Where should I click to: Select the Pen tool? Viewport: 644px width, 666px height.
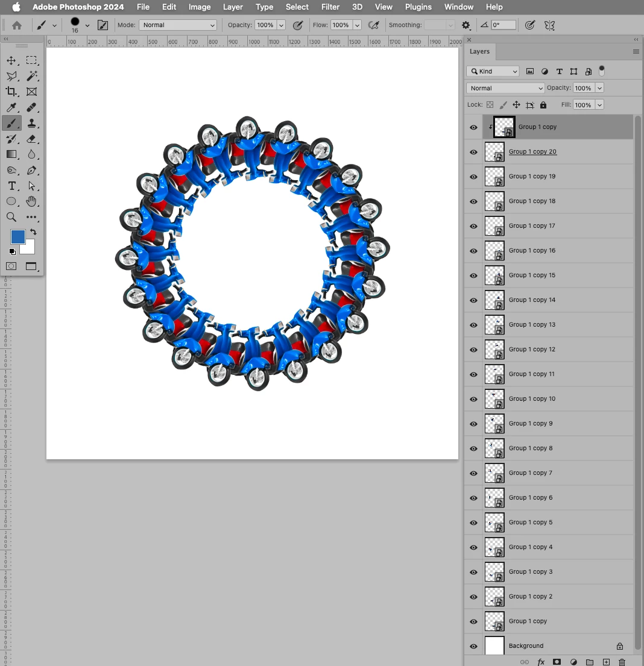tap(31, 171)
